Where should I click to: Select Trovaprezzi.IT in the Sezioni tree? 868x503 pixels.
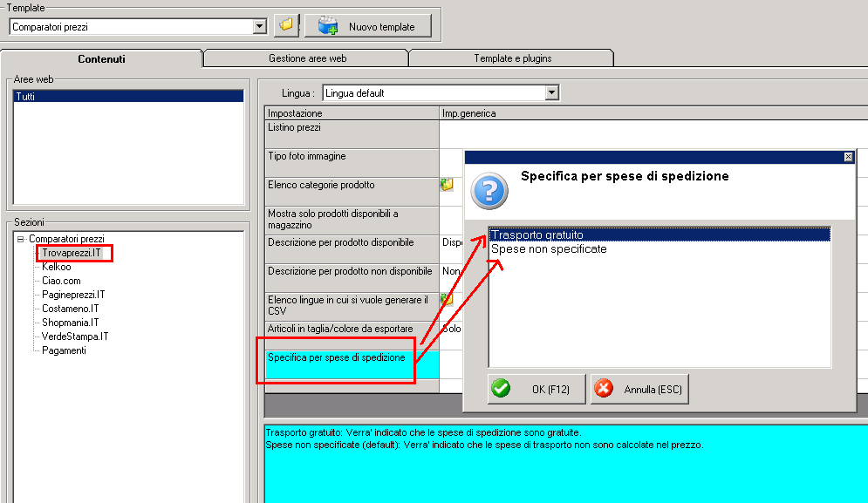[72, 253]
